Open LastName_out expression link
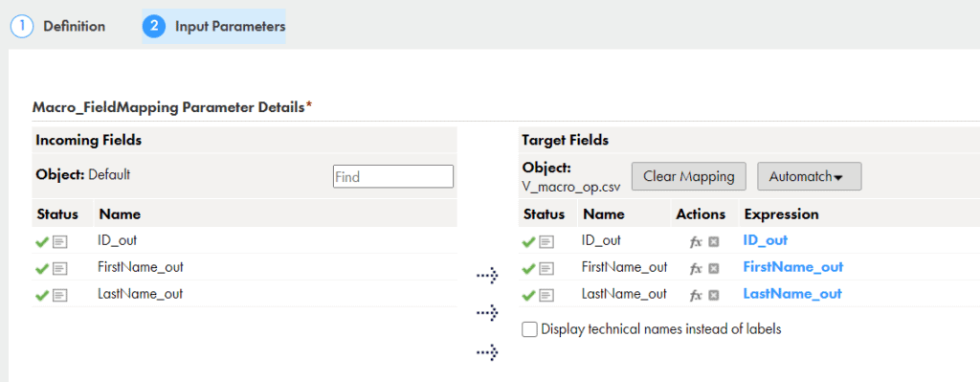The height and width of the screenshot is (382, 980). pos(792,294)
